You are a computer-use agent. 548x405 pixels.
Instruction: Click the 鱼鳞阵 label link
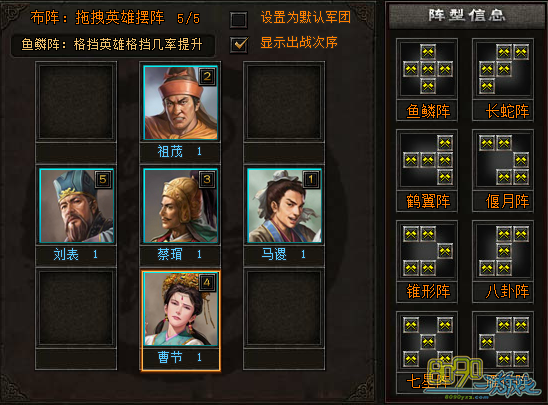click(428, 111)
